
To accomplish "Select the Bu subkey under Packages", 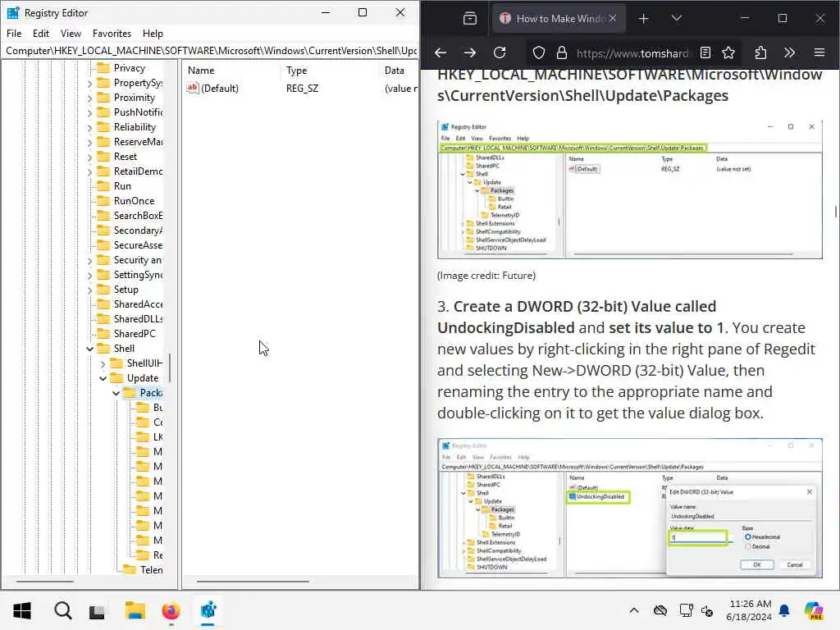I will click(x=157, y=408).
